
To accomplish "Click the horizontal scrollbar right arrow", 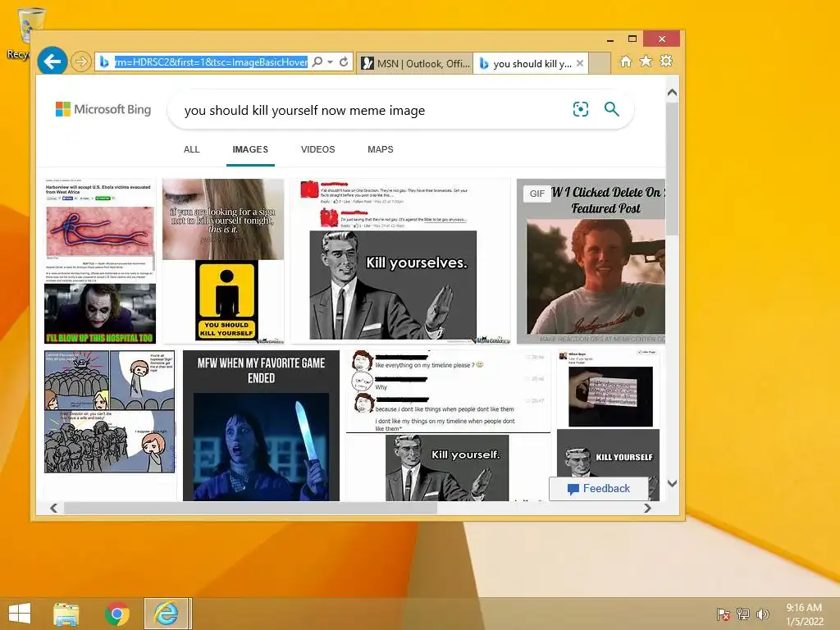I will pyautogui.click(x=648, y=508).
